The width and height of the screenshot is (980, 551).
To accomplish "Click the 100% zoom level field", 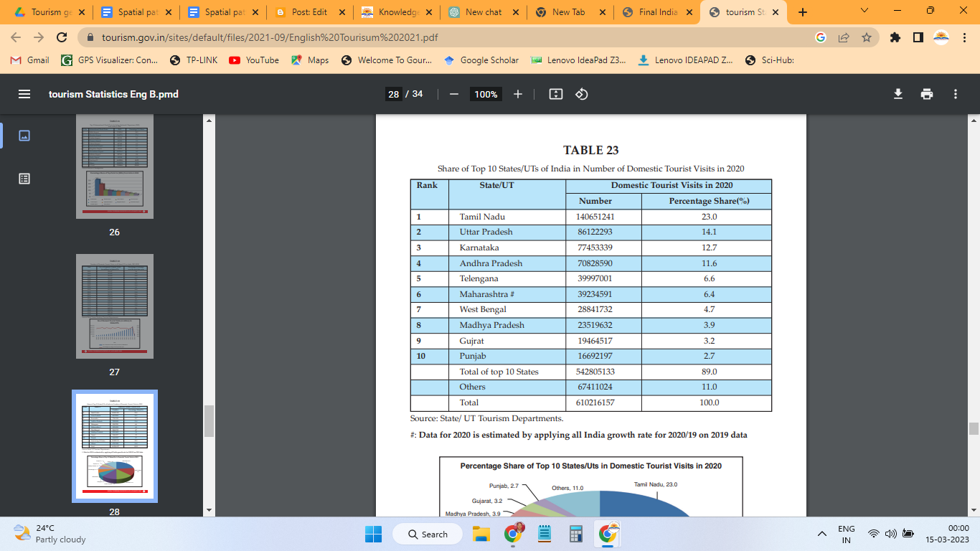I will (486, 94).
